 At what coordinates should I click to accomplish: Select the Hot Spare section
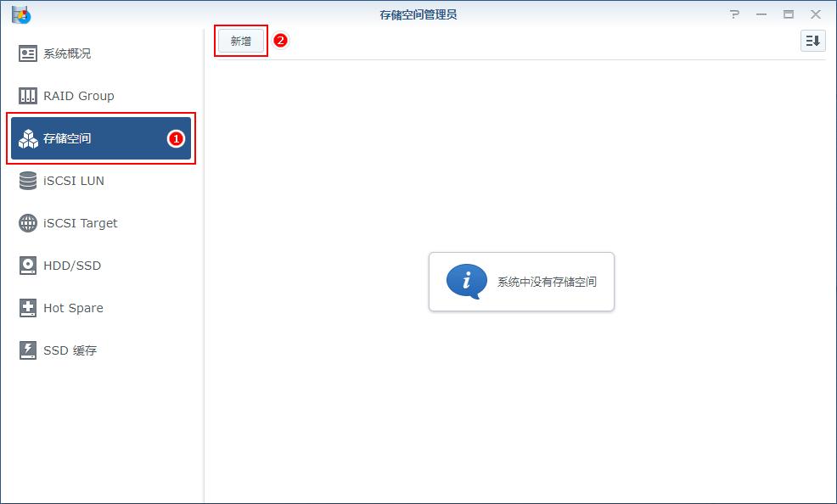73,307
